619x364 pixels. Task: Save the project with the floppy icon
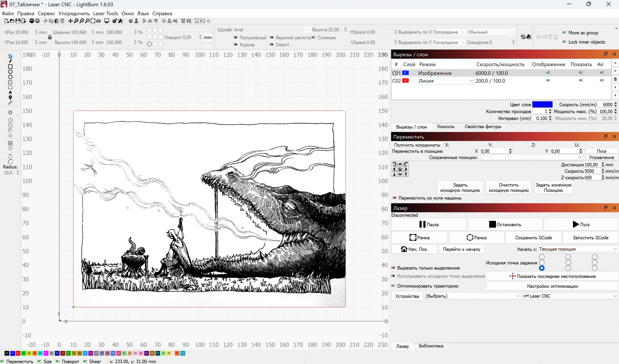click(x=18, y=21)
